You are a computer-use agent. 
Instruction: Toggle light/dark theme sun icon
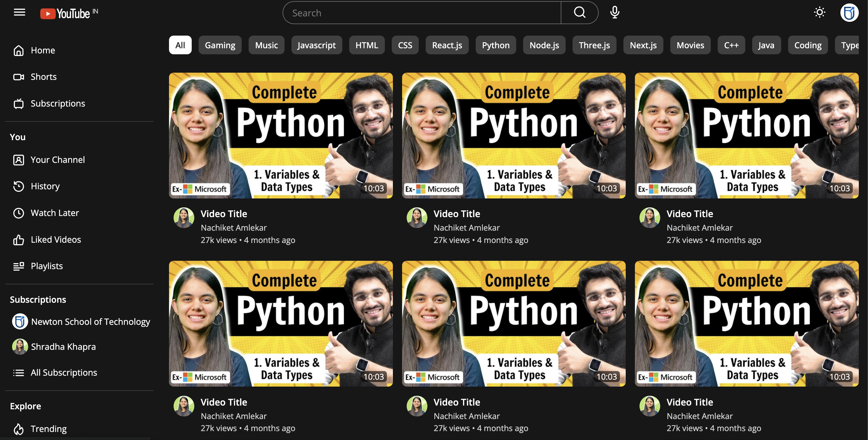[819, 13]
